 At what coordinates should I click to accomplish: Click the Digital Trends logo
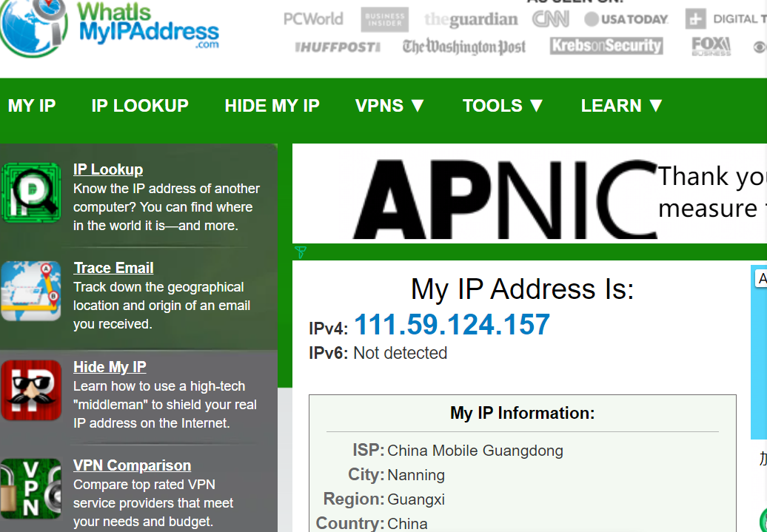coord(726,19)
